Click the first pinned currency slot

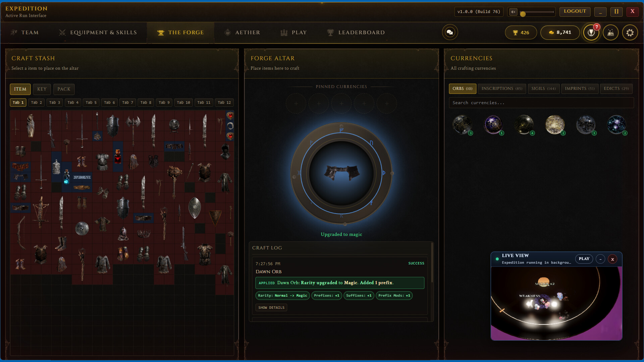pos(296,104)
